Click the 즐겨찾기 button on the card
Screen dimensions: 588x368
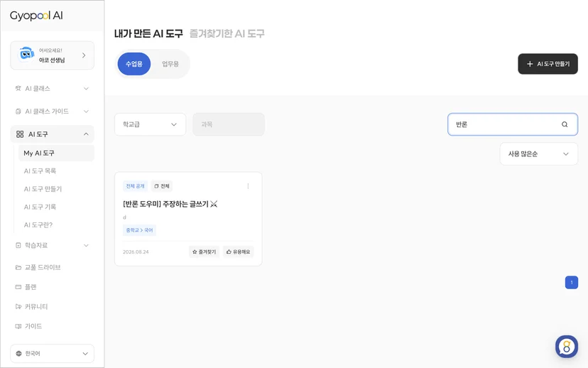tap(204, 251)
